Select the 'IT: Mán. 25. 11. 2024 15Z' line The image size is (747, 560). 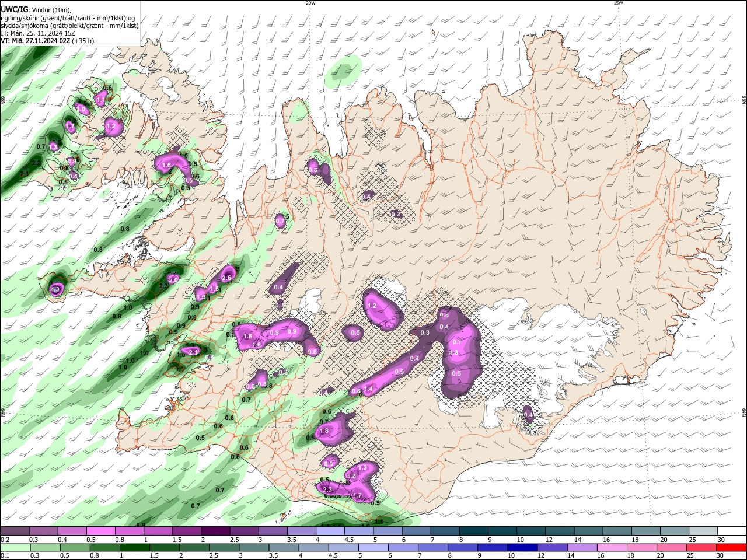point(37,33)
